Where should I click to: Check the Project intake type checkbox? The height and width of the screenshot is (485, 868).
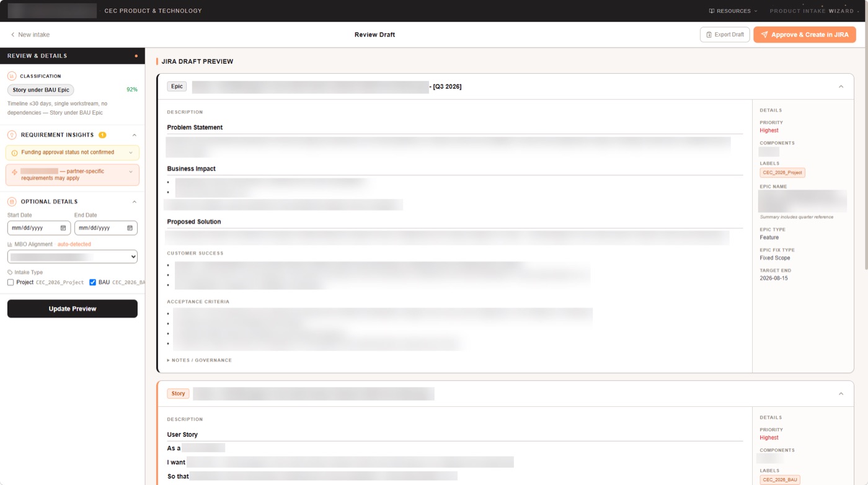(x=11, y=282)
